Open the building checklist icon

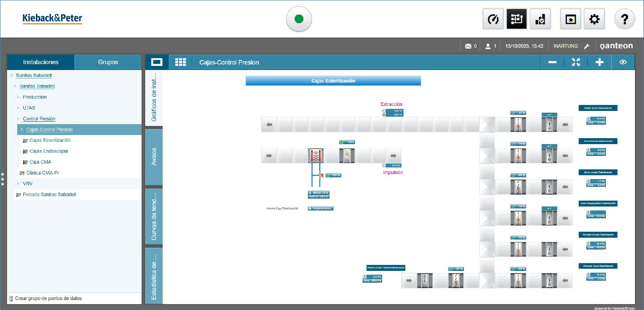[540, 19]
